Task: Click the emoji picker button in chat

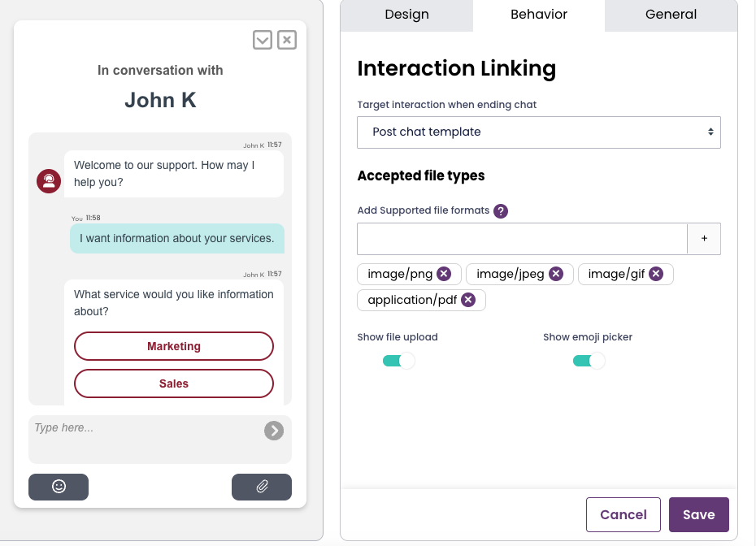Action: (x=59, y=487)
